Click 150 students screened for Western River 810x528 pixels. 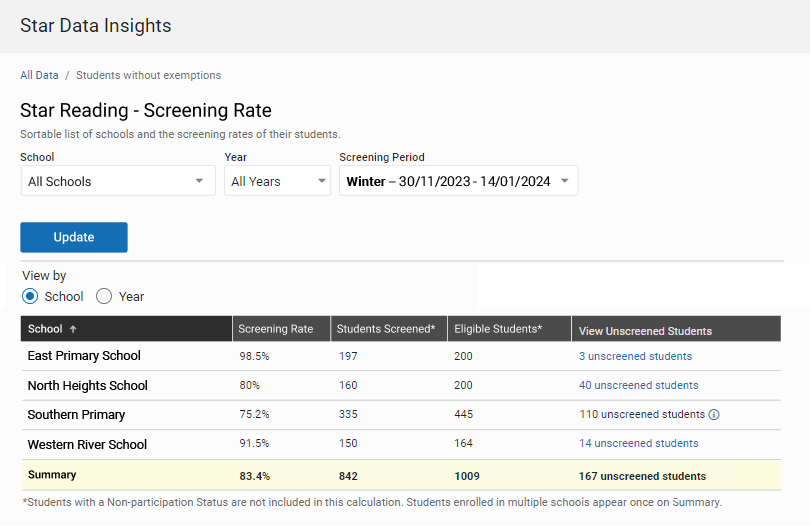click(x=348, y=443)
